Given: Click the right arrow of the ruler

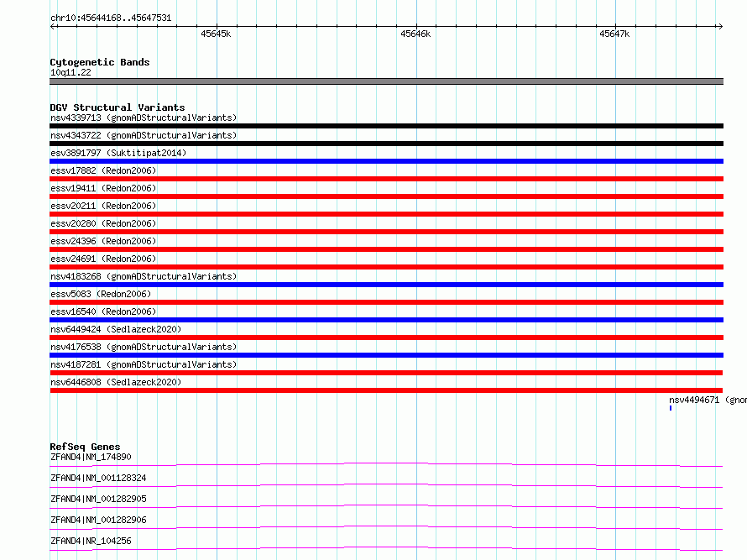Looking at the screenshot, I should [720, 26].
